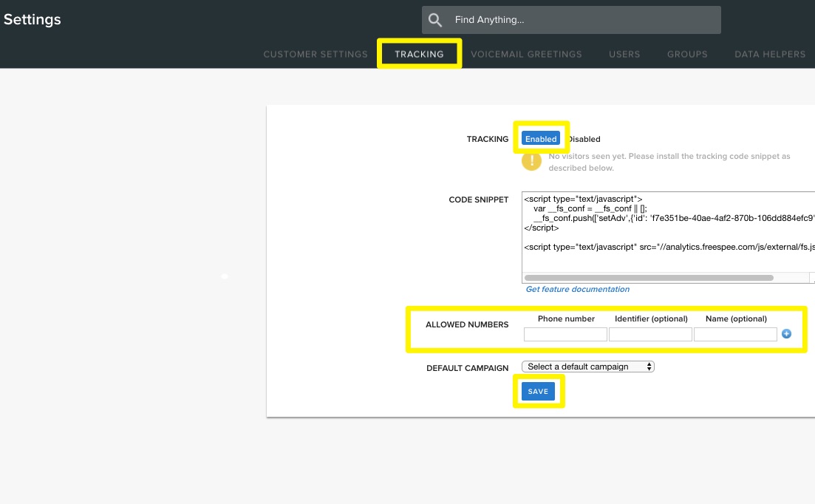Go to the Users tab
This screenshot has height=504, width=815.
[624, 54]
